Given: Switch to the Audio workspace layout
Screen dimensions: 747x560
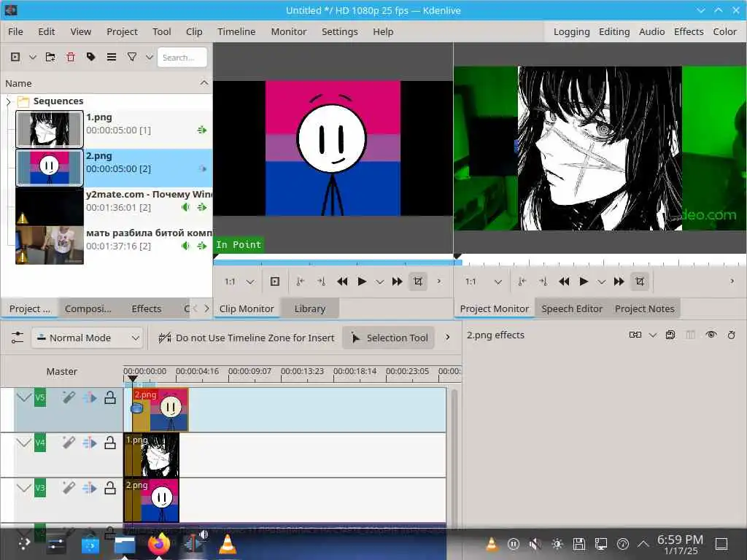Looking at the screenshot, I should click(651, 31).
